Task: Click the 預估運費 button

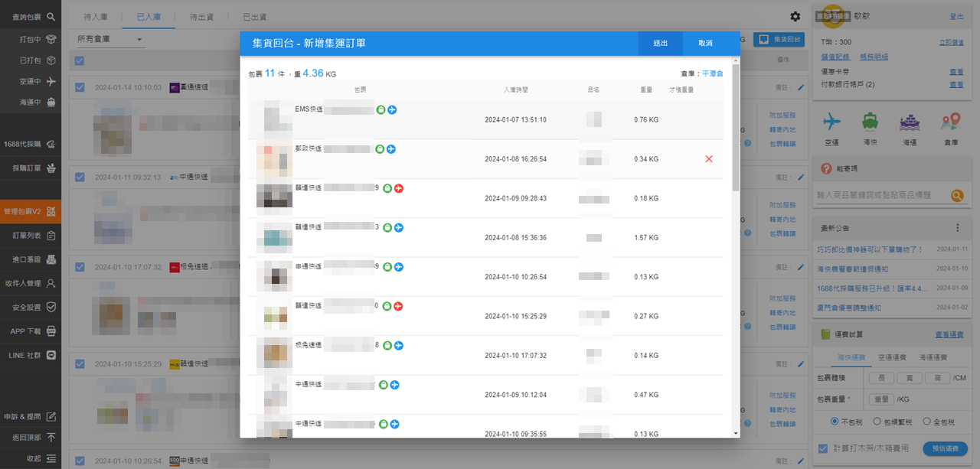Action: (945, 448)
